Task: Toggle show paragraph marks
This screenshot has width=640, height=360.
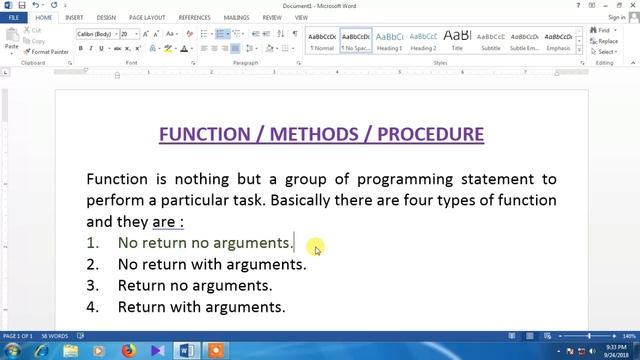Action: [x=295, y=34]
